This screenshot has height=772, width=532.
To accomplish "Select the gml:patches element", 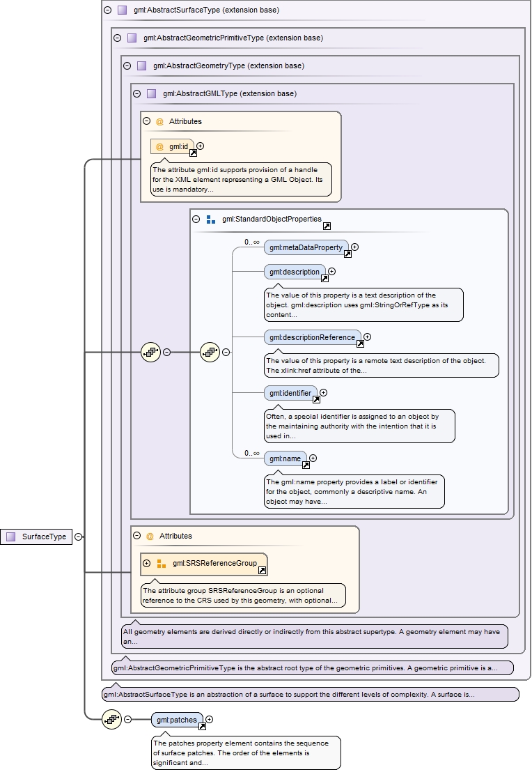I will 175,719.
